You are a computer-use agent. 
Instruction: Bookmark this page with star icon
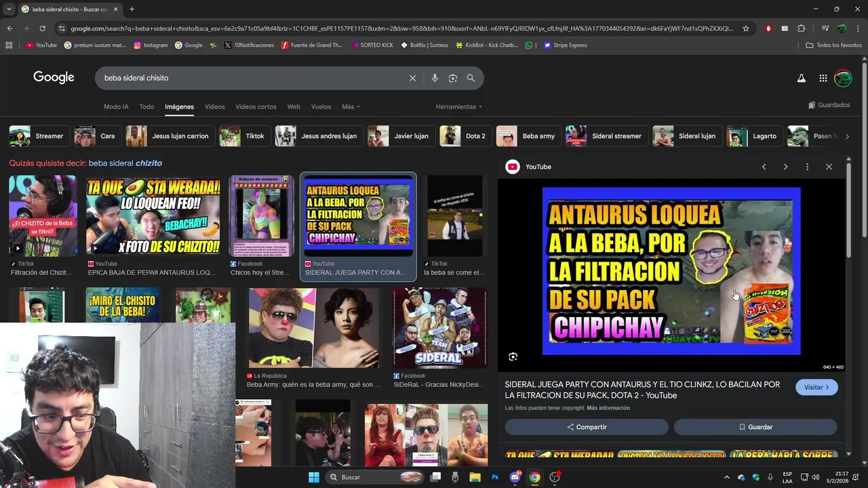click(x=746, y=28)
